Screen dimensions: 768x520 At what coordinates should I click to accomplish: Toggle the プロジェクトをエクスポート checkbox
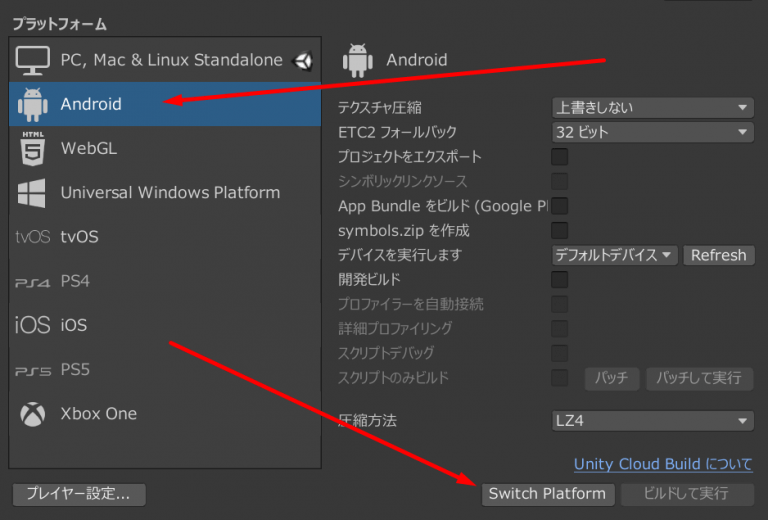pyautogui.click(x=559, y=157)
